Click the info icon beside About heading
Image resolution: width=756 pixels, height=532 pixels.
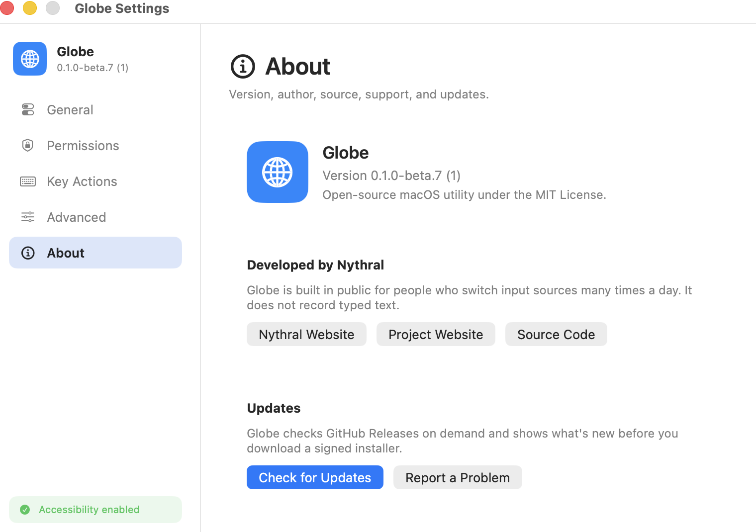[x=243, y=67]
